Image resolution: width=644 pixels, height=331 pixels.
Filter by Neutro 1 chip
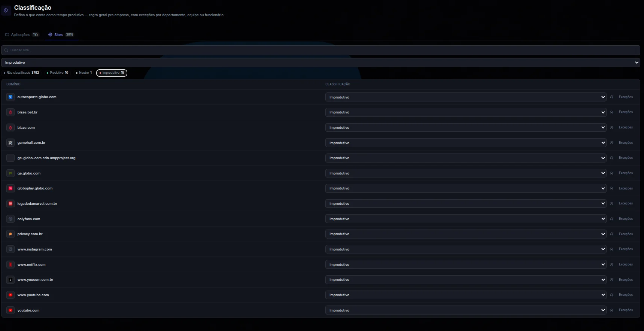click(84, 73)
